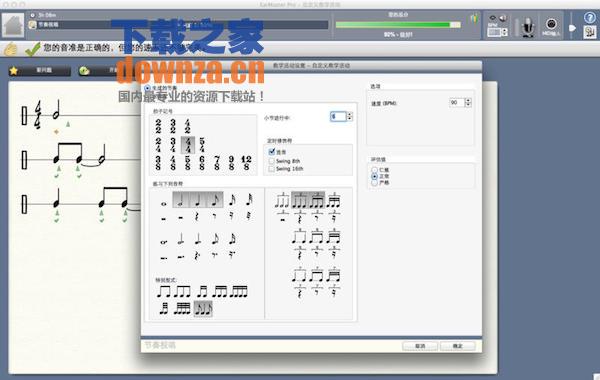Viewport: 600px width, 380px height.
Task: Pick the 12/8 time signature
Action: [246, 163]
